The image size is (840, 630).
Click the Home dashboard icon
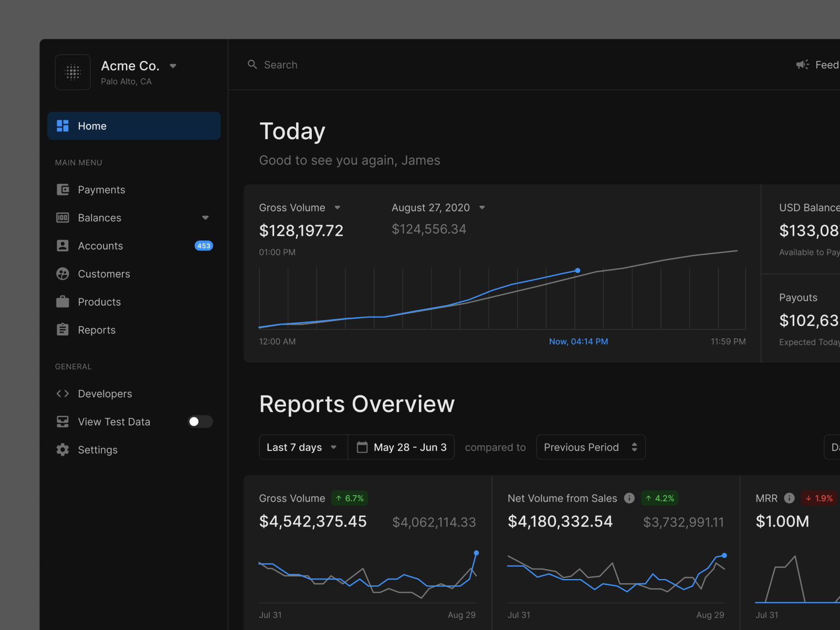pos(62,125)
